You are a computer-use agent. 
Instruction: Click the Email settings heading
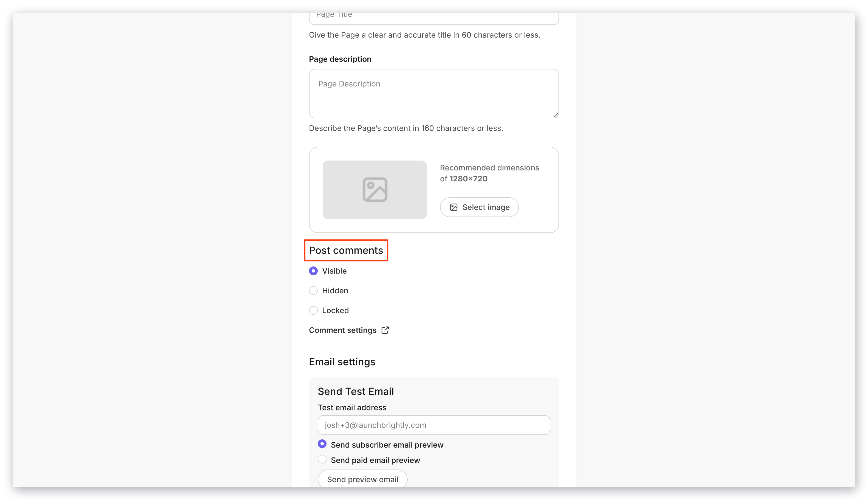coord(342,362)
